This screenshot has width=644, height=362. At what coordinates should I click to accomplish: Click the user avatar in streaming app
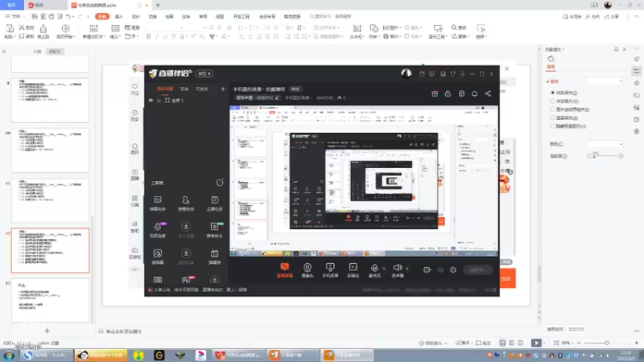point(406,73)
